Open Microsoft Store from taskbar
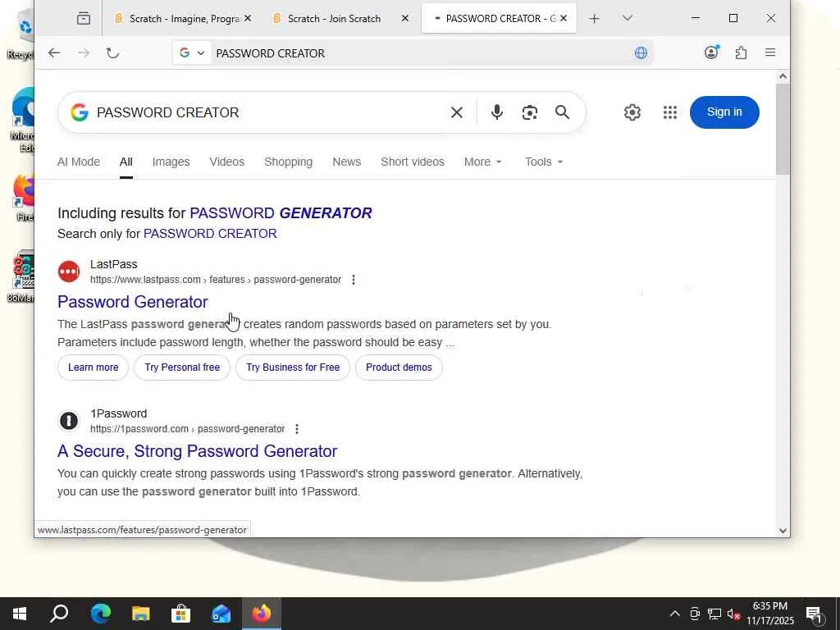840x630 pixels. [x=181, y=614]
